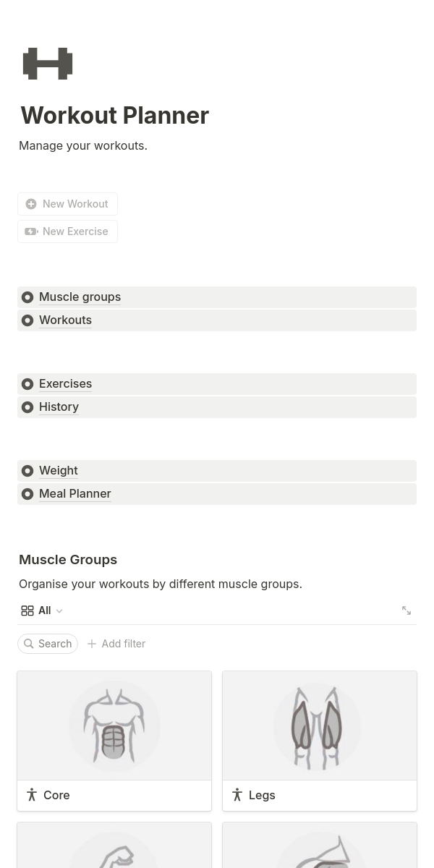Go to the Exercises page

(65, 384)
